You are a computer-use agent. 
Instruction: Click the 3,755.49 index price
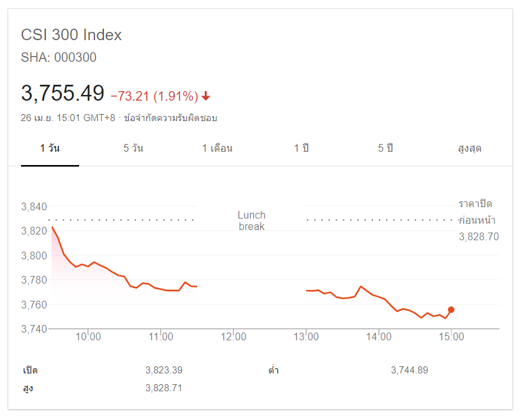63,94
